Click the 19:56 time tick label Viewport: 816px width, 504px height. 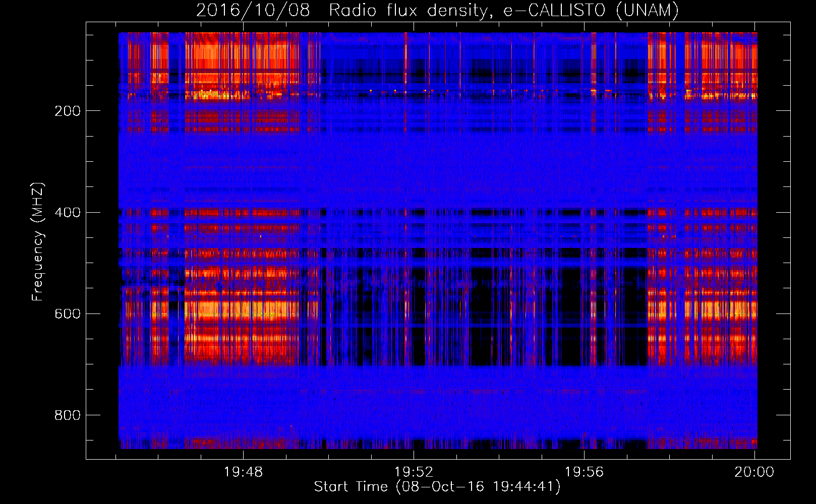[584, 472]
